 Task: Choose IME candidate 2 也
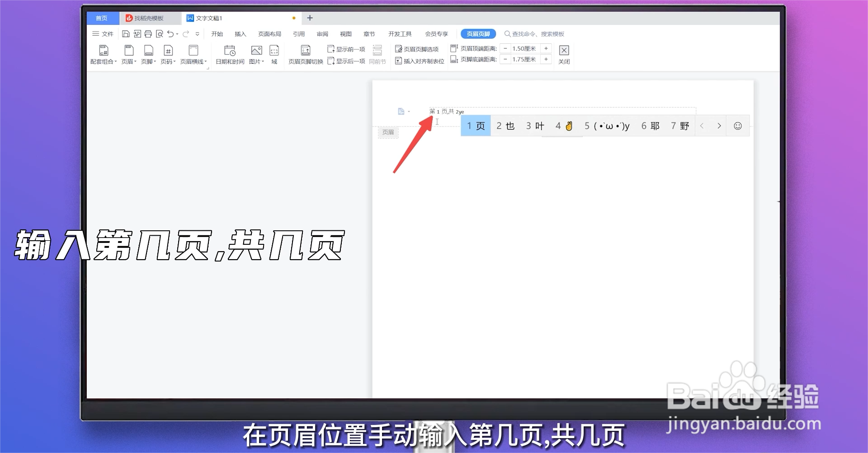coord(505,126)
